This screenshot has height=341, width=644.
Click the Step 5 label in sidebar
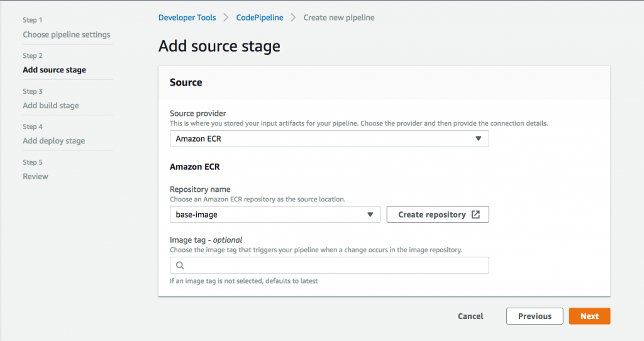pos(33,162)
